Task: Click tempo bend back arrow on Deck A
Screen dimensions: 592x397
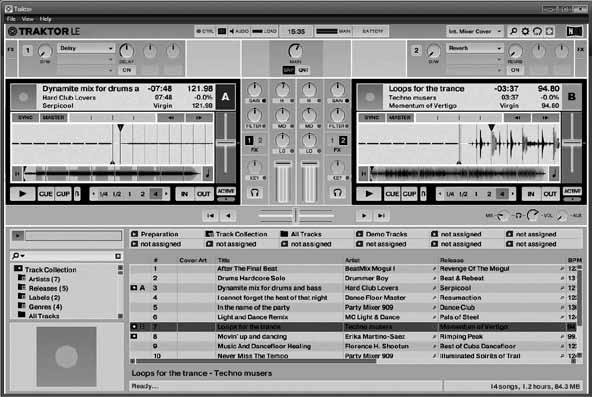Action: 171,118
